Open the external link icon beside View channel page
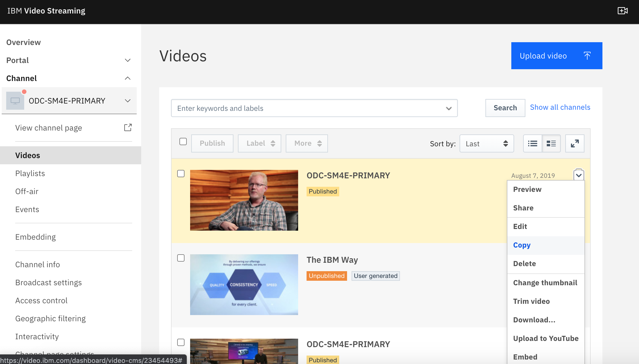The width and height of the screenshot is (639, 364). pos(128,127)
